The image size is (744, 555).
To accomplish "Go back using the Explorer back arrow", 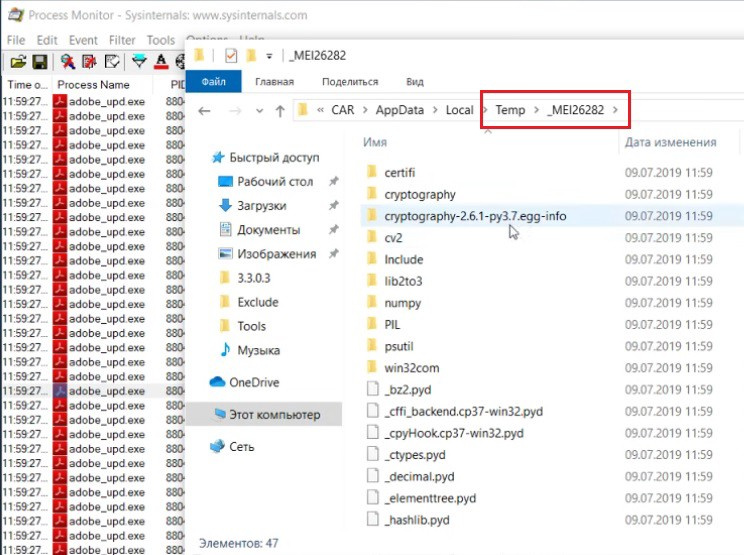I will click(x=205, y=110).
